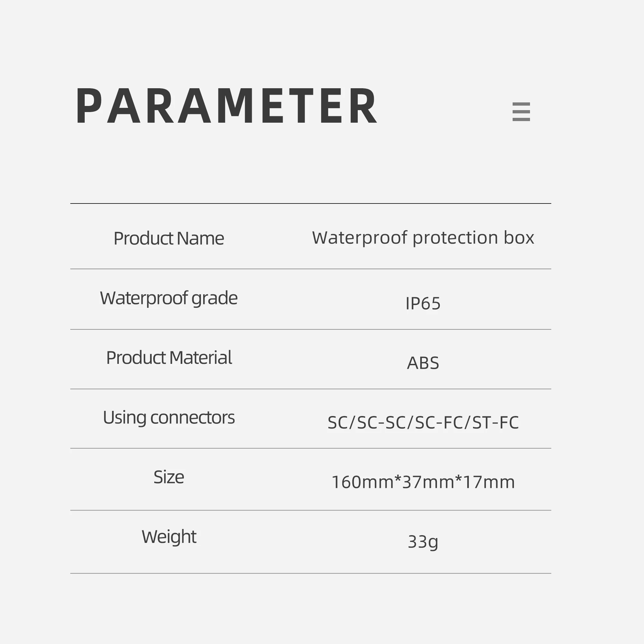
Task: Click the PARAMETER heading
Action: (227, 106)
